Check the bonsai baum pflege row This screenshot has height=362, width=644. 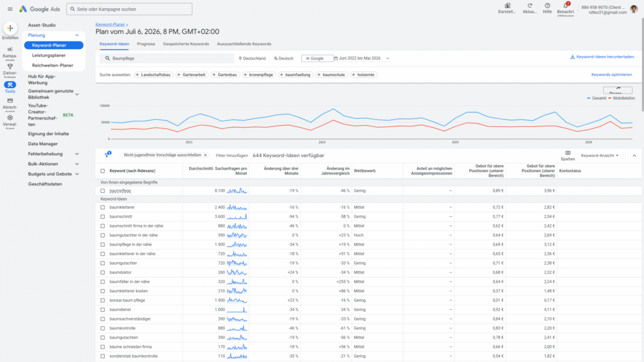(103, 300)
